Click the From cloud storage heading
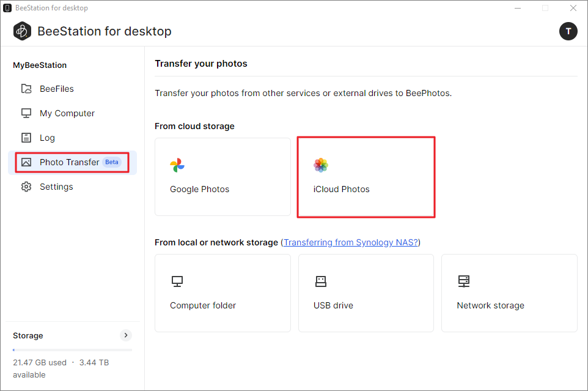Viewport: 588px width, 391px height. [194, 126]
